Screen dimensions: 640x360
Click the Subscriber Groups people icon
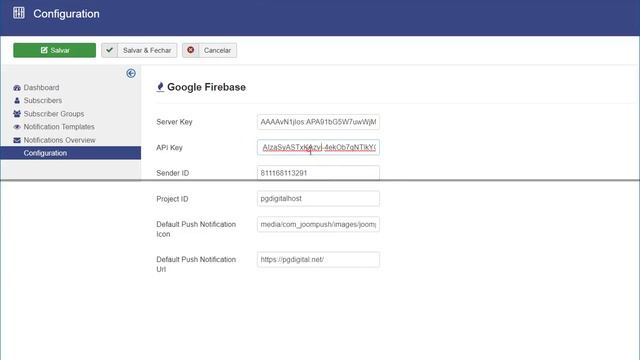click(17, 113)
